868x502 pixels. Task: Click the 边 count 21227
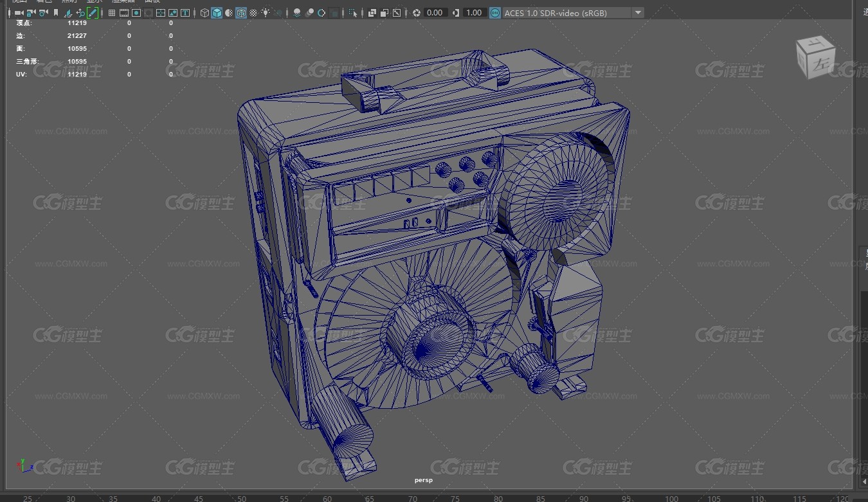[77, 36]
